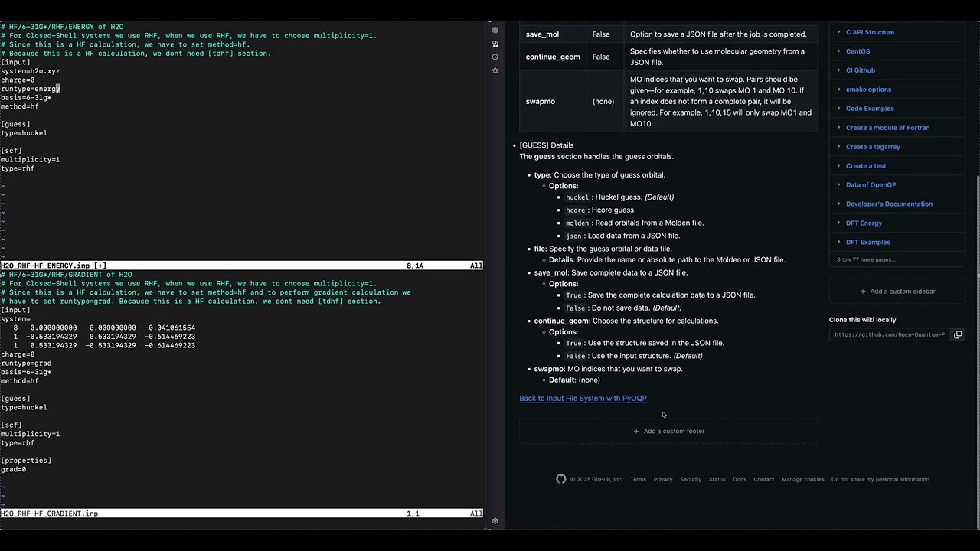This screenshot has height=551, width=980.
Task: Follow Back to Input File System with PyOQP link
Action: pyautogui.click(x=583, y=399)
